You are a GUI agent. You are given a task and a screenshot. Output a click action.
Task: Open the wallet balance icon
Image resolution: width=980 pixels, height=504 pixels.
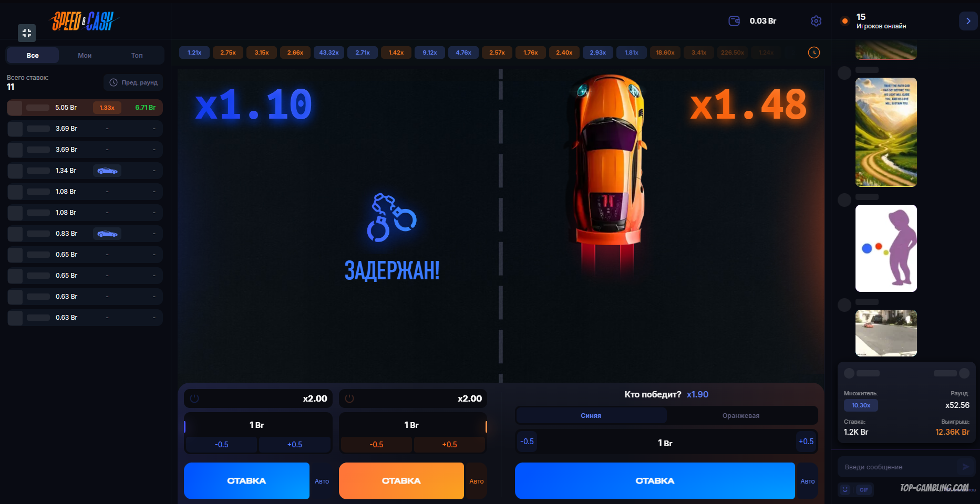click(x=734, y=21)
